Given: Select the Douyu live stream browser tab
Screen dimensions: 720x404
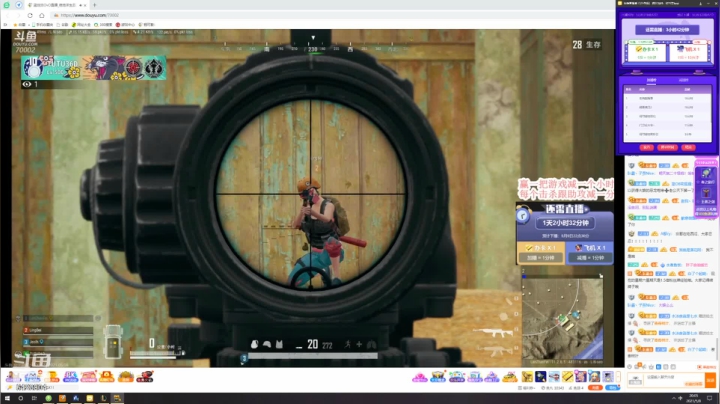Looking at the screenshot, I should tap(56, 5).
